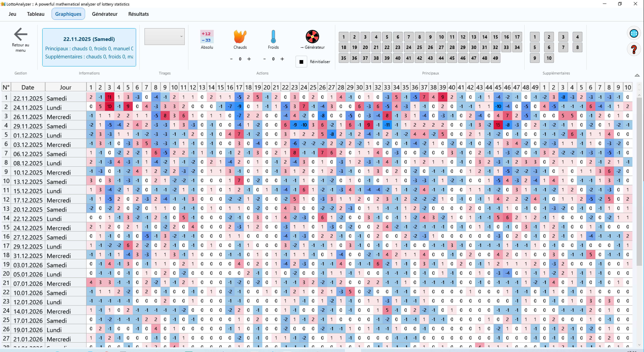Click the Tableau tab
Screen dimensions: 644x352
pos(36,14)
